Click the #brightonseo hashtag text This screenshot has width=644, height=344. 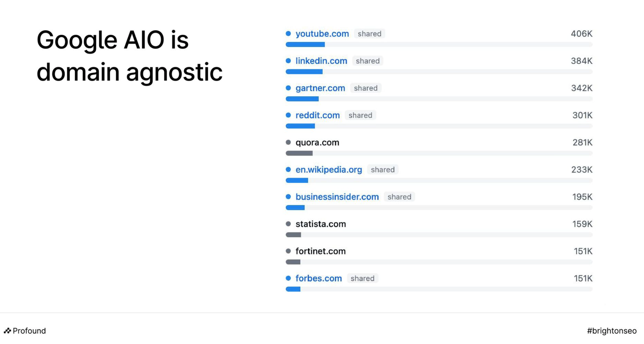(x=612, y=331)
